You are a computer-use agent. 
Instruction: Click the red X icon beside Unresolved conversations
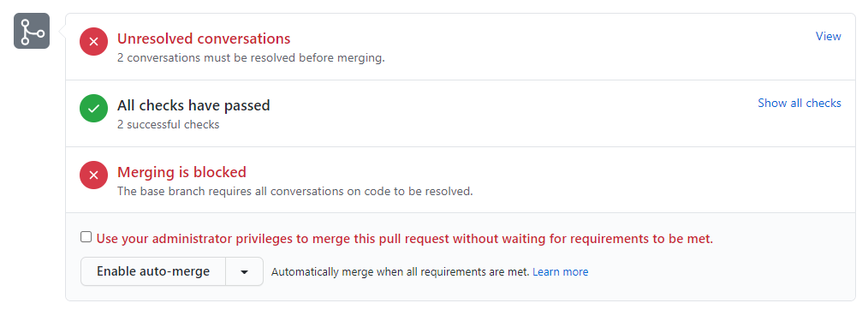(93, 42)
